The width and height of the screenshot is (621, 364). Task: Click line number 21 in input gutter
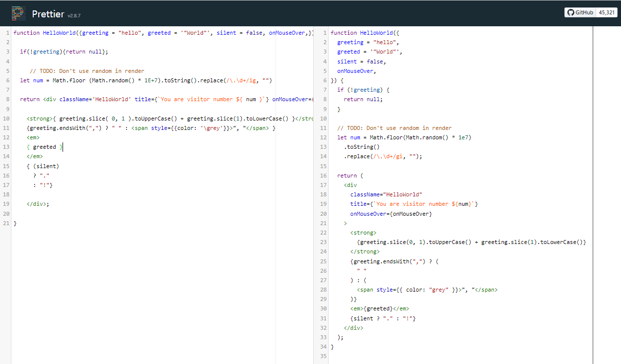pos(6,223)
